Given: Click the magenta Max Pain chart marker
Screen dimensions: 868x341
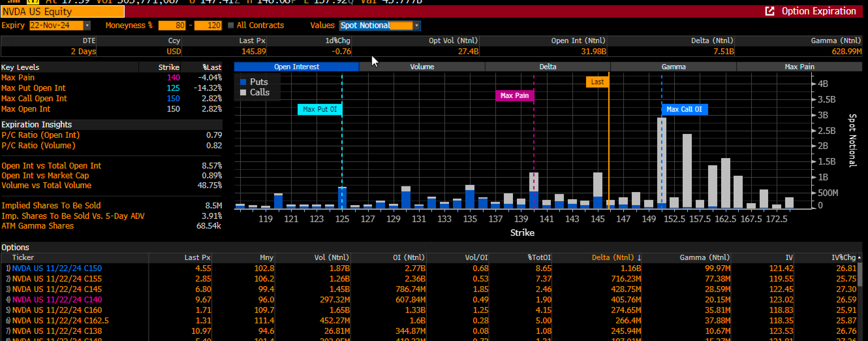Looking at the screenshot, I should [x=514, y=96].
